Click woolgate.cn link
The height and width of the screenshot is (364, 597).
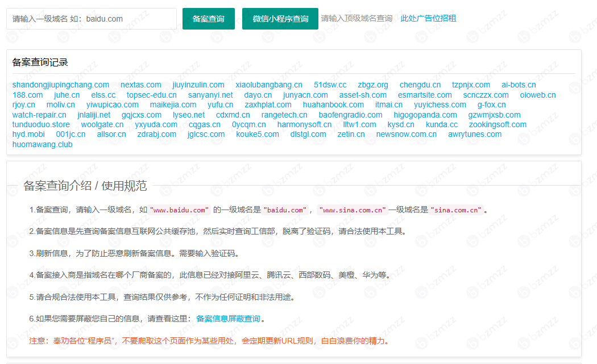tap(102, 124)
